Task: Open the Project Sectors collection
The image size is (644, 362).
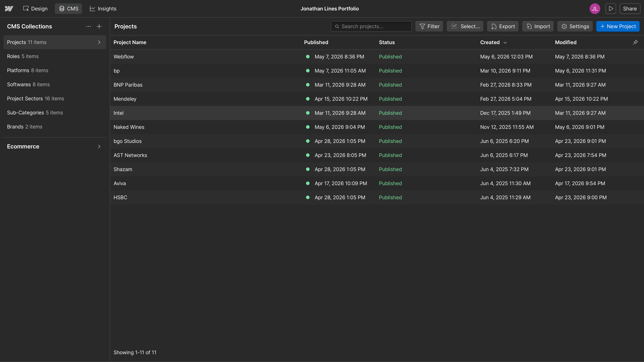Action: point(55,99)
